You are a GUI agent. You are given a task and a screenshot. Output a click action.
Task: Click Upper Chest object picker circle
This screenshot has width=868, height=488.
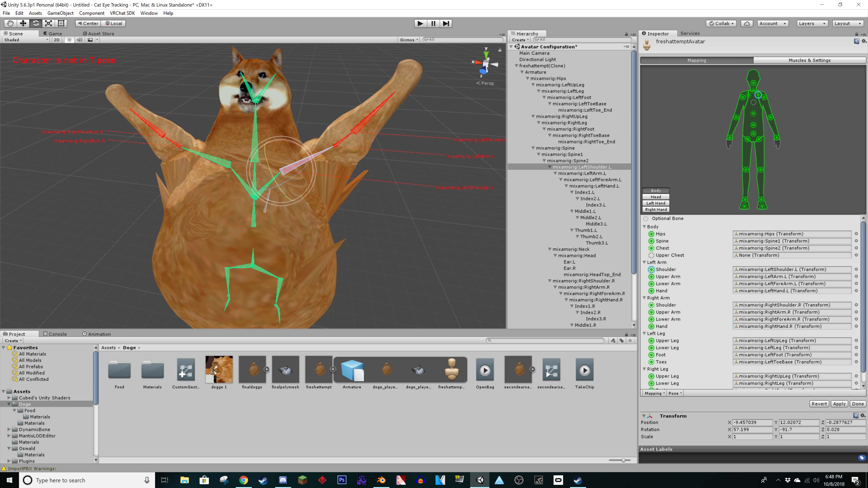point(856,255)
